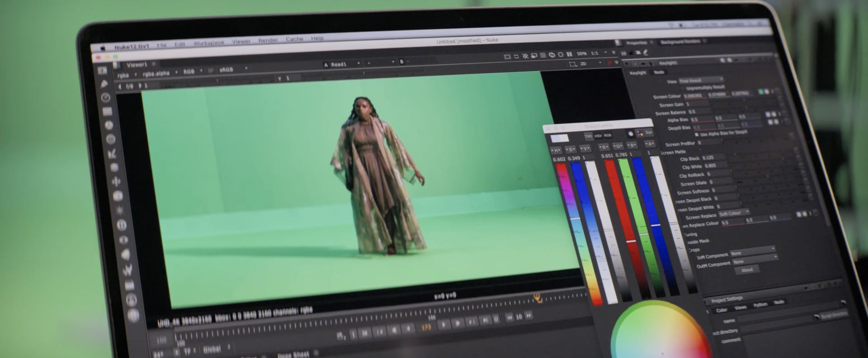Switch to the Background Renders tab
Viewport: 868px width, 358px height.
pos(680,42)
